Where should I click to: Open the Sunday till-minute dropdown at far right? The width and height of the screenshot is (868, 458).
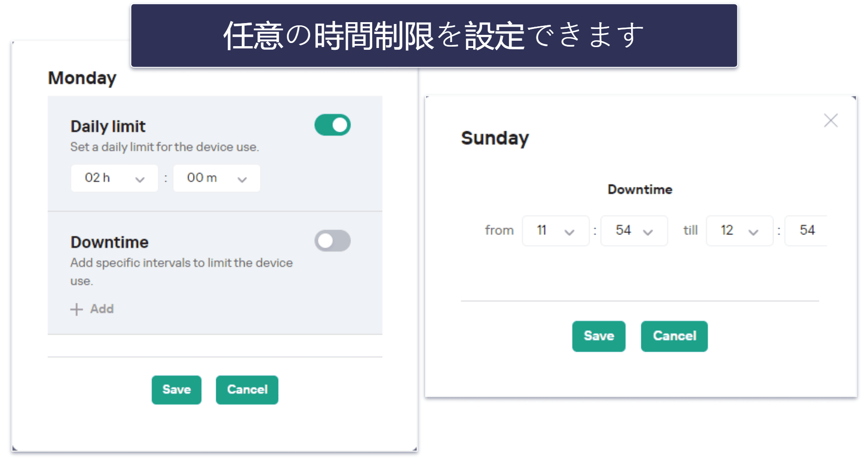[806, 231]
